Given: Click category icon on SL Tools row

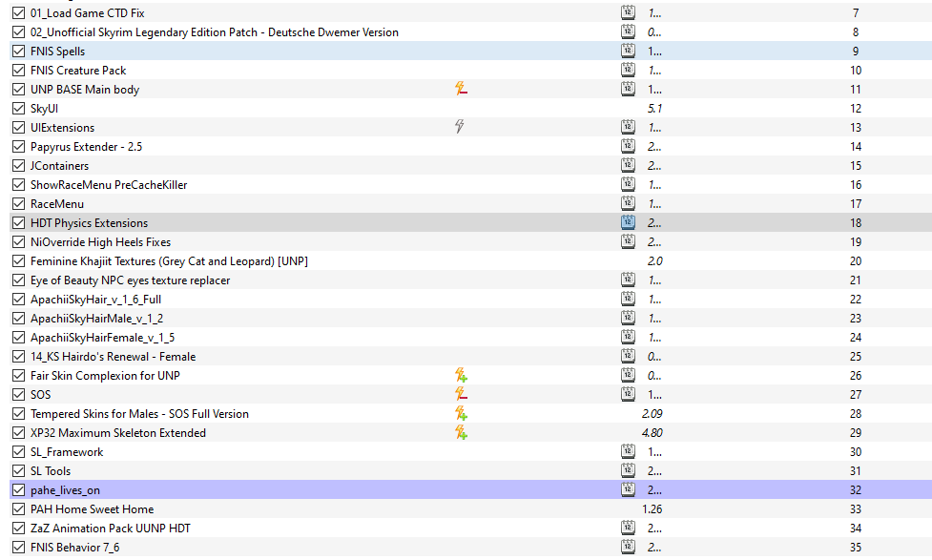Looking at the screenshot, I should coord(628,470).
